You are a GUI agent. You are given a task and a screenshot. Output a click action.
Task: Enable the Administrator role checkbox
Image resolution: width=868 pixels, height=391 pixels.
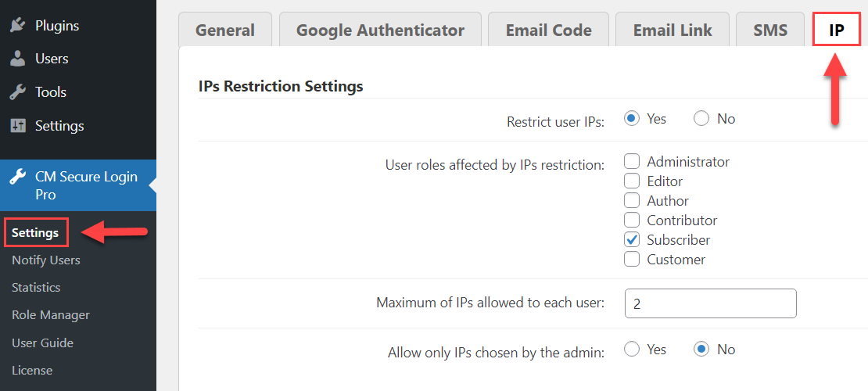[x=632, y=162]
